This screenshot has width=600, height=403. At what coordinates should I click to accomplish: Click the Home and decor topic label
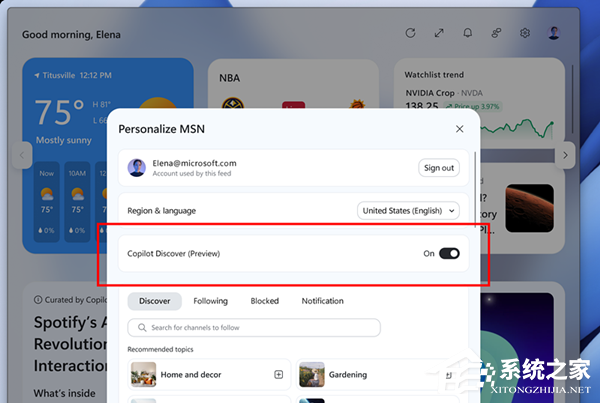point(191,375)
